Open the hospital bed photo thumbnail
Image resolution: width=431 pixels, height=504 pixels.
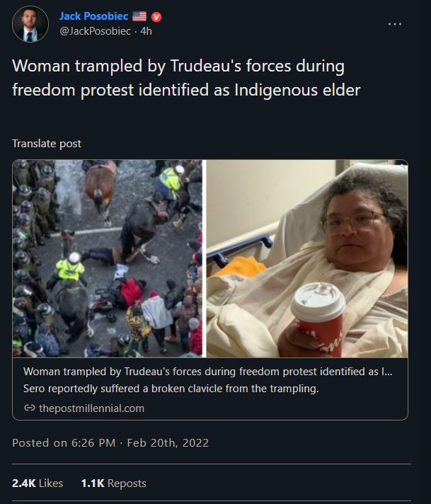click(307, 258)
